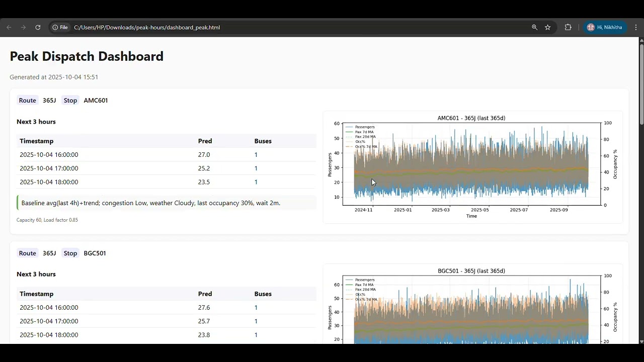Click the browser Forward arrow
The image size is (644, 362).
pos(23,27)
